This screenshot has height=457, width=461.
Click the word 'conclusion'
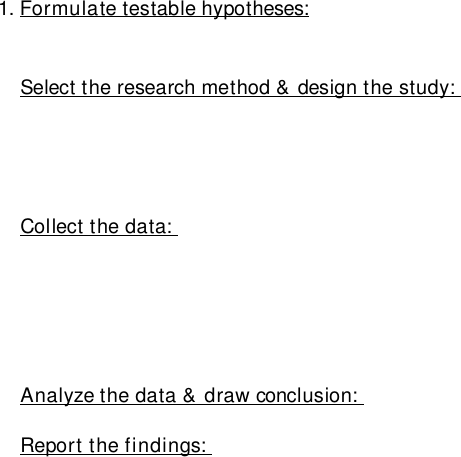point(303,396)
